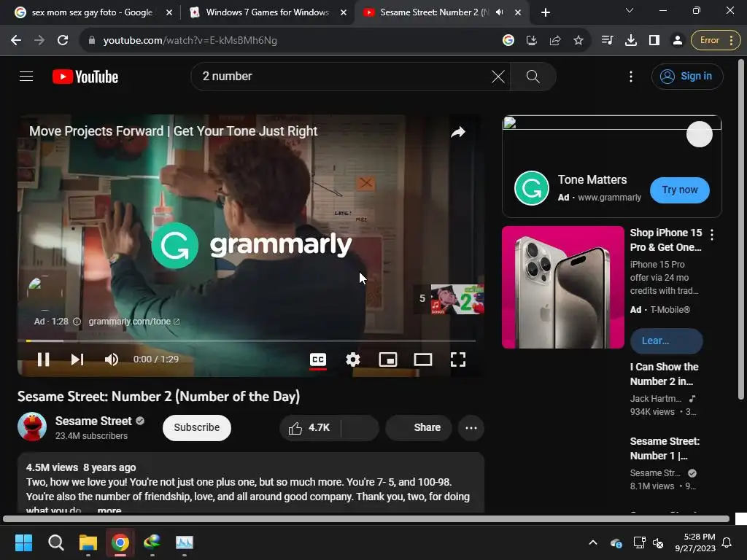Image resolution: width=747 pixels, height=560 pixels.
Task: Go back in browser history
Action: (16, 41)
